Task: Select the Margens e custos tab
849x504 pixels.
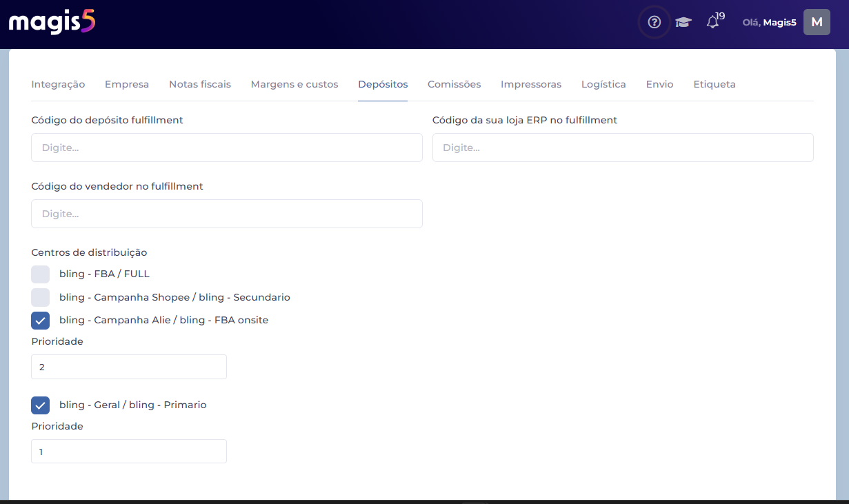Action: click(x=294, y=84)
